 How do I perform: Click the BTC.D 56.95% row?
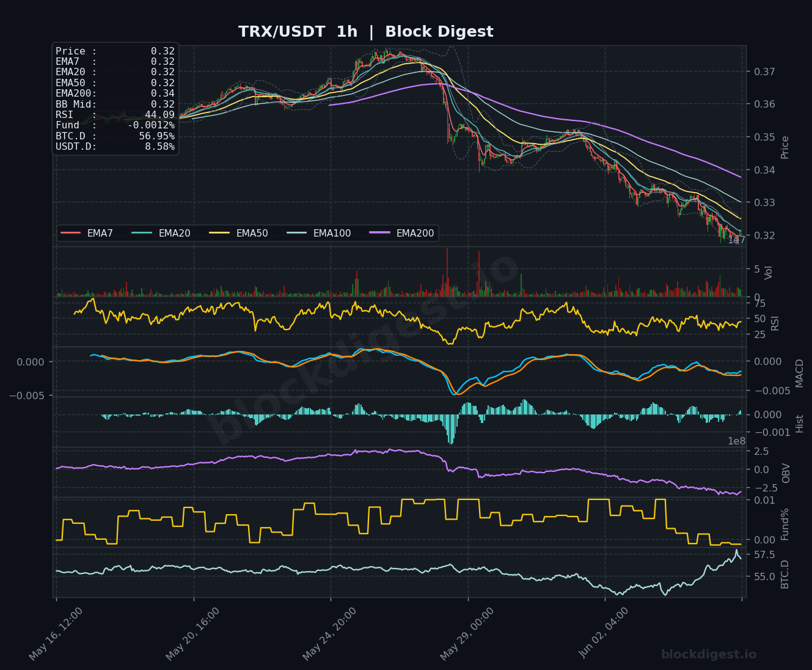click(x=115, y=136)
